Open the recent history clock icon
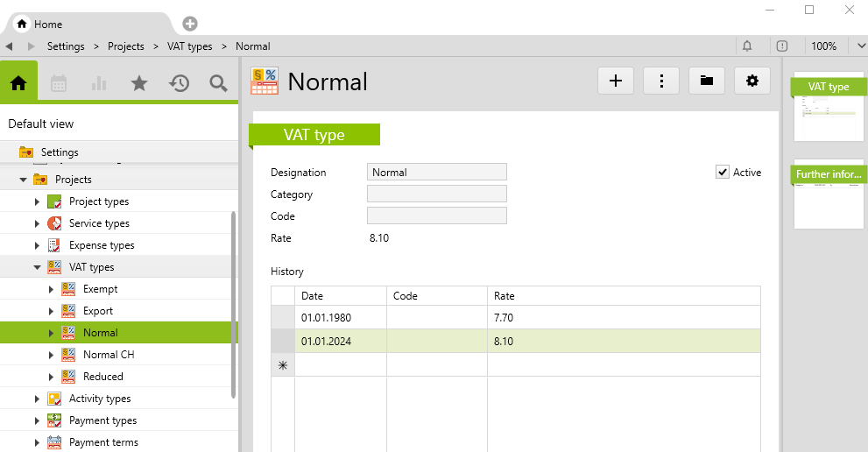868x452 pixels. [179, 83]
